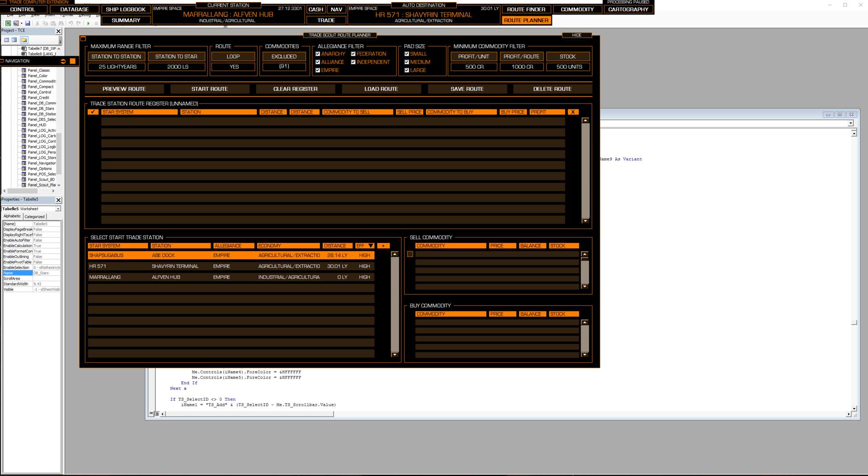The width and height of the screenshot is (868, 476).
Task: Tick the checkbox in Sell Commodity first row
Action: click(x=410, y=254)
